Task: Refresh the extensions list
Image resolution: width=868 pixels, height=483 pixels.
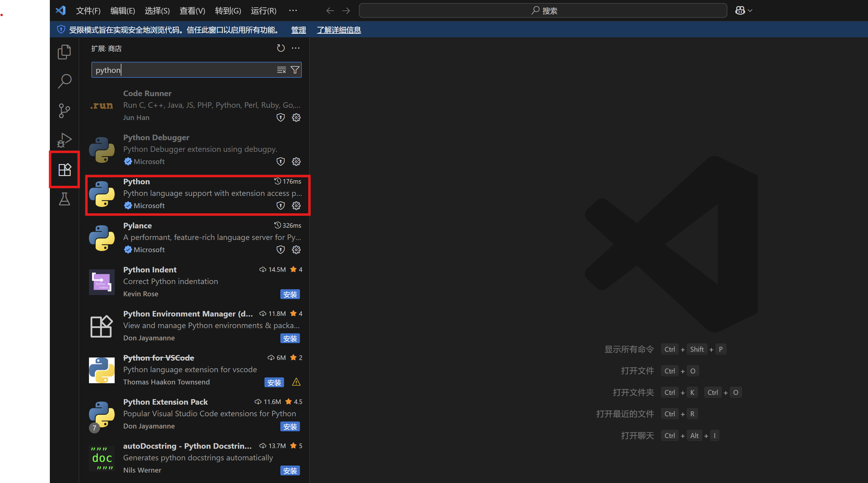Action: pos(281,48)
